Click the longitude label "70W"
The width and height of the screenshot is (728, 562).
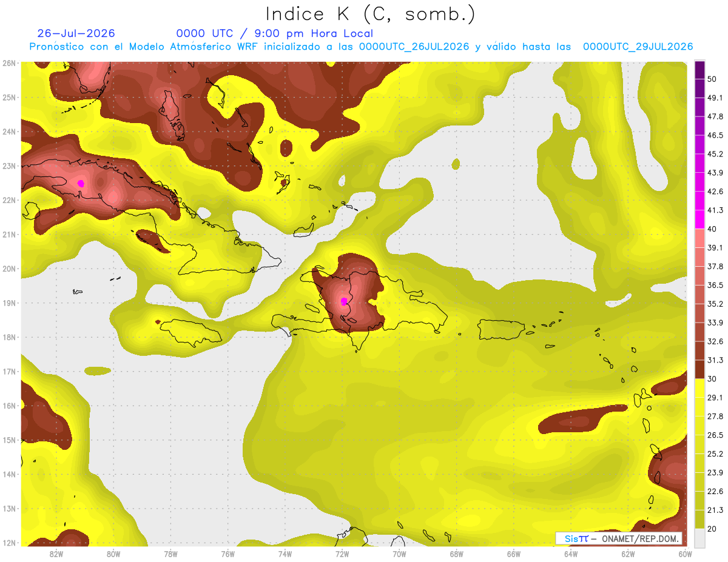[x=399, y=554]
